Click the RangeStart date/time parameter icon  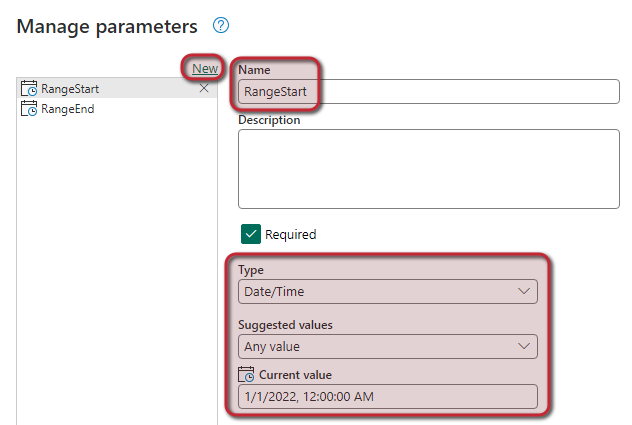29,89
